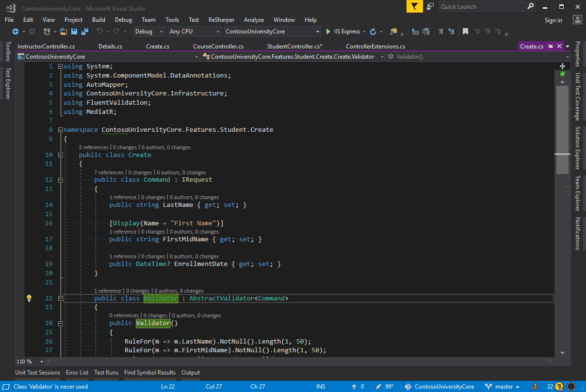Open the Team Explorer side tab
Image resolution: width=586 pixels, height=392 pixels.
pyautogui.click(x=577, y=194)
